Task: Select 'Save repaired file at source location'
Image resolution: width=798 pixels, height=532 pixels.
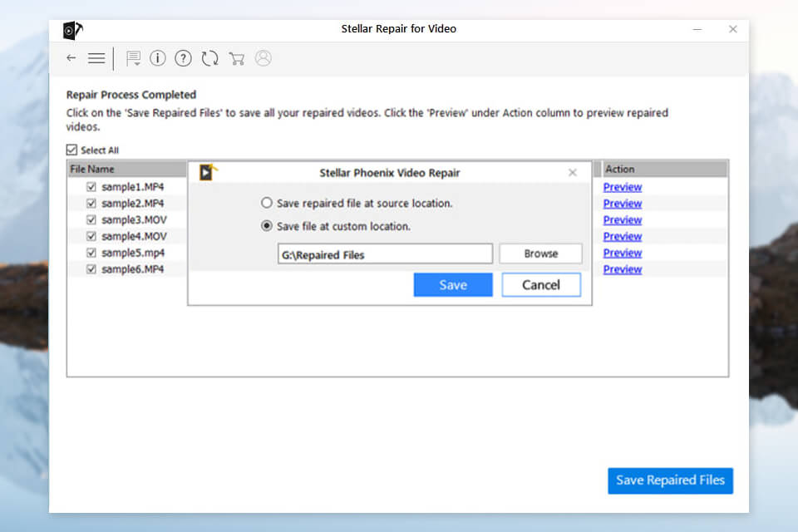Action: tap(268, 203)
